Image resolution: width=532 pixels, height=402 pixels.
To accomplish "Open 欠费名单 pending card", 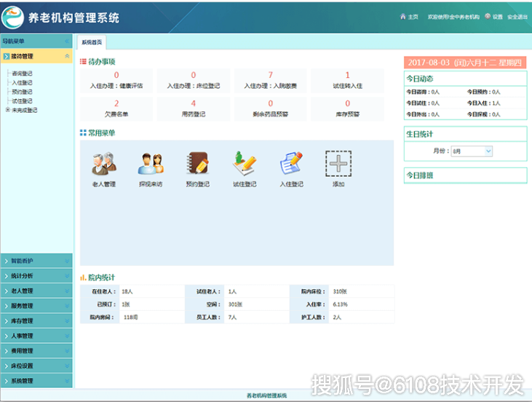I will pyautogui.click(x=116, y=109).
